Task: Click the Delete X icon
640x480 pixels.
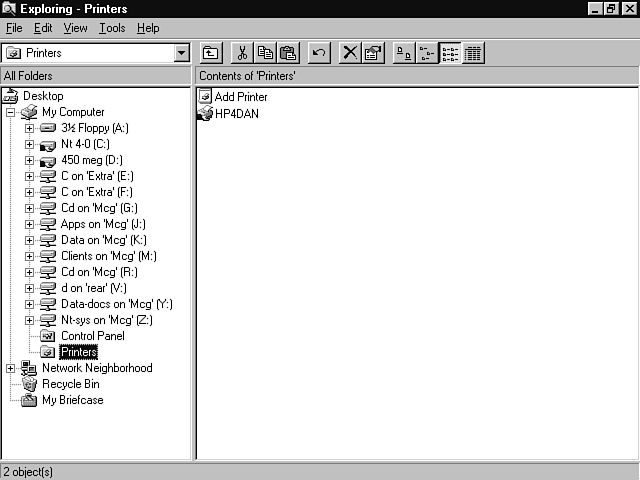Action: click(349, 53)
